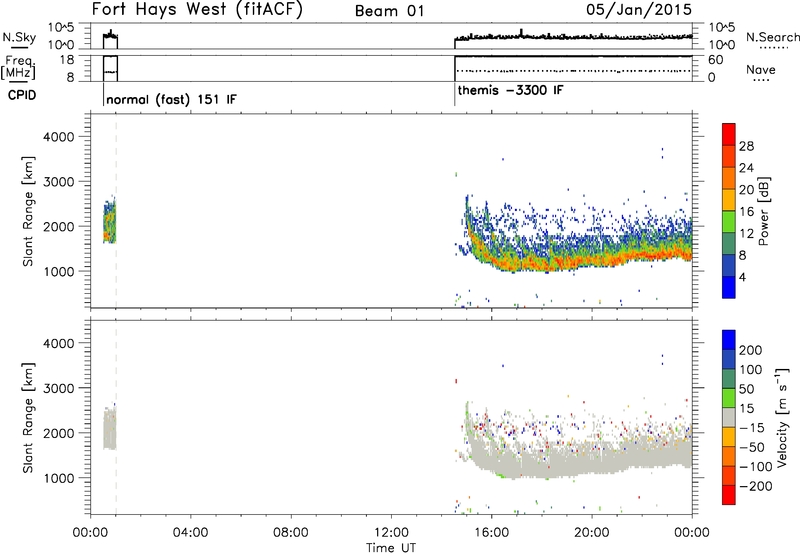Click the velocity panel 'Slant Range [km]' label
This screenshot has width=800, height=554.
28,418
